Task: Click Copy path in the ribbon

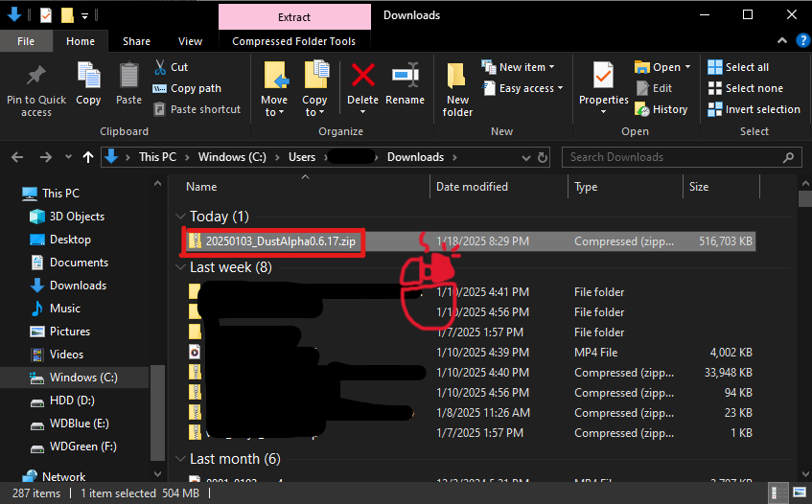Action: 187,88
